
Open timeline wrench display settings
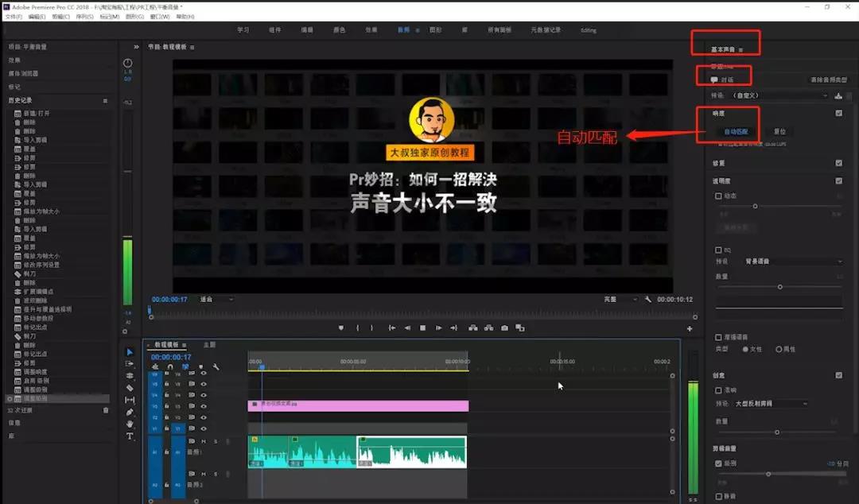pos(216,367)
